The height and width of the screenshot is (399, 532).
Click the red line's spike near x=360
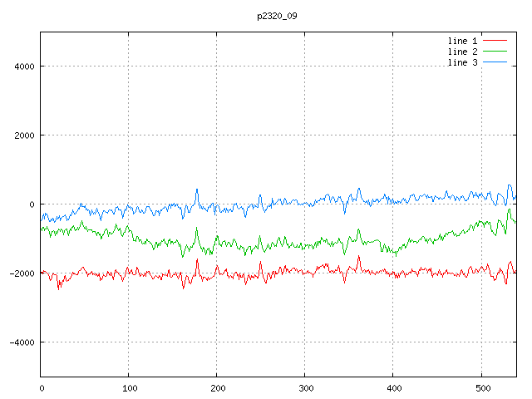click(359, 257)
